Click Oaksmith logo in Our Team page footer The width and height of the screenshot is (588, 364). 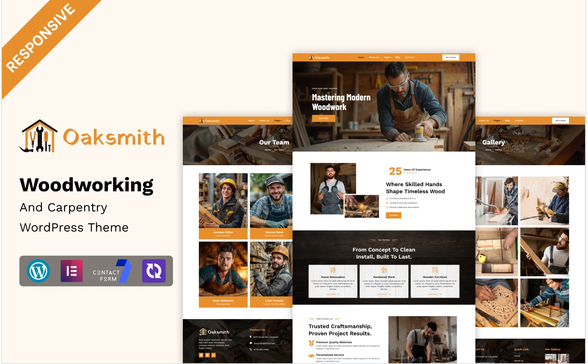214,332
